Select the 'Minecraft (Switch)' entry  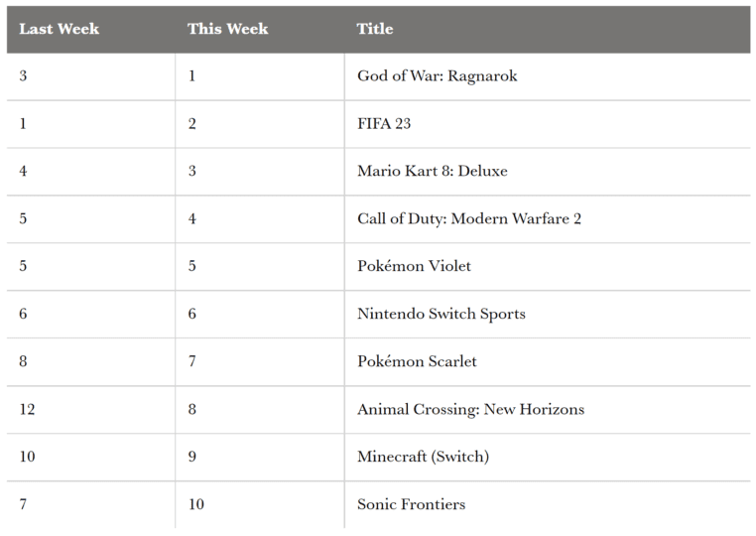point(423,457)
